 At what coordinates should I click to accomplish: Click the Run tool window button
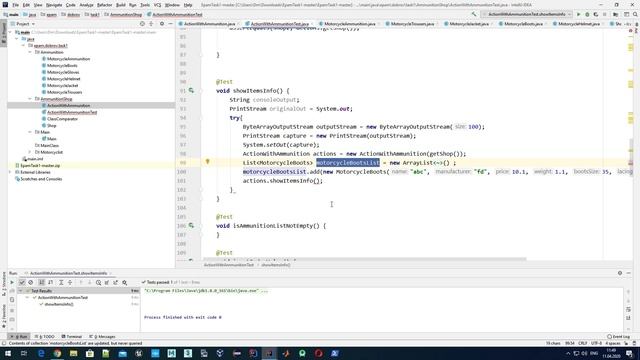pos(20,337)
